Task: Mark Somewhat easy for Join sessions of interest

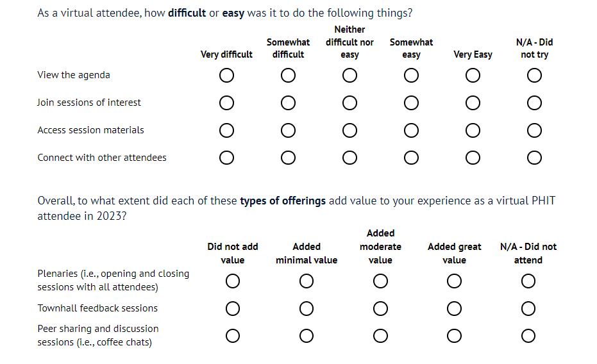Action: click(x=411, y=103)
